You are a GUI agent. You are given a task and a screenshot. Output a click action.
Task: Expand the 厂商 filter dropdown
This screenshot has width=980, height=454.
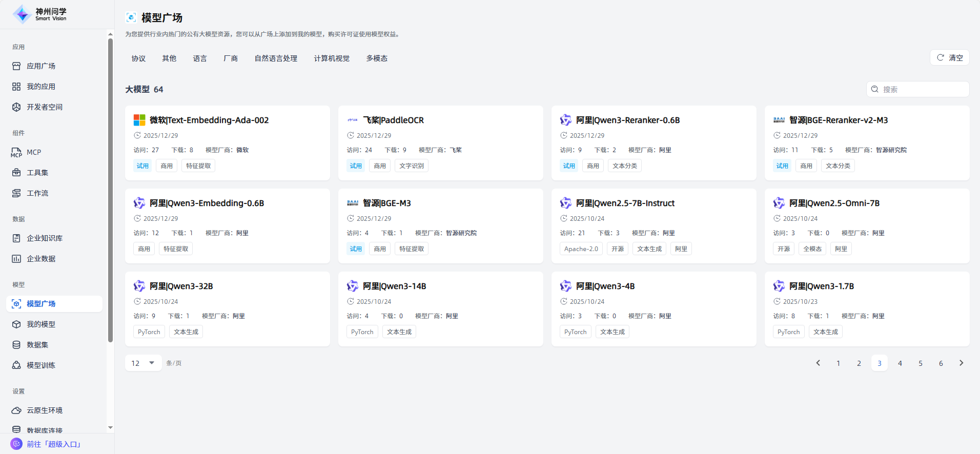231,58
